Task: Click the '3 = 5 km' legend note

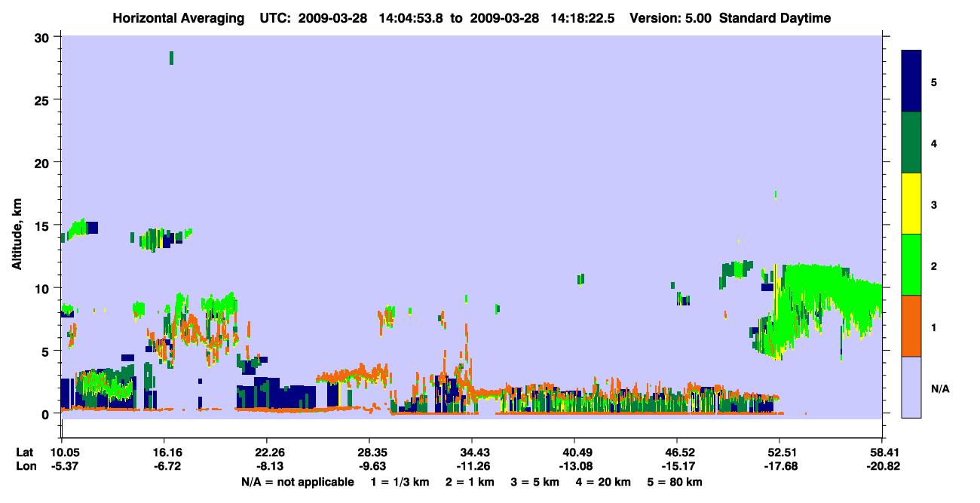Action: [x=536, y=482]
